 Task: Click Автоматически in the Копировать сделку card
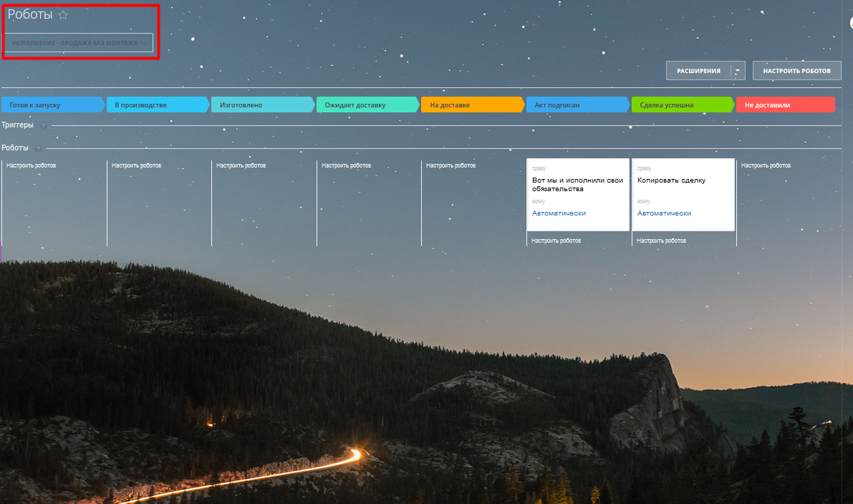click(x=664, y=213)
